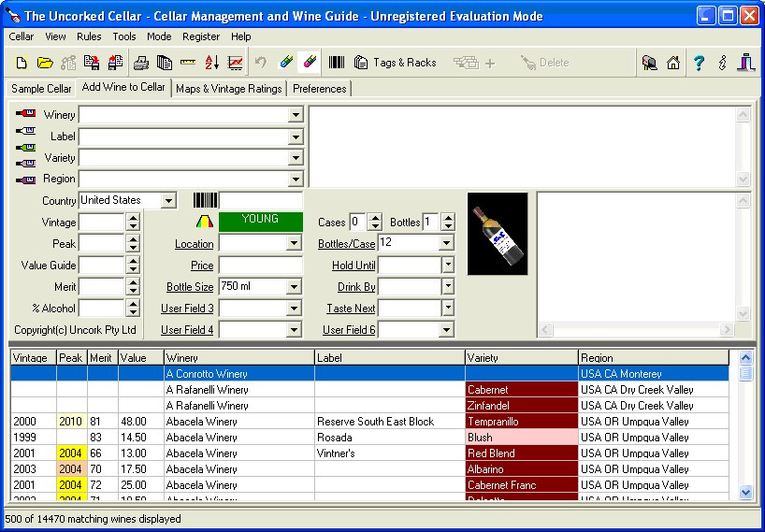Open the Country dropdown showing United States
The image size is (765, 532).
coord(168,200)
